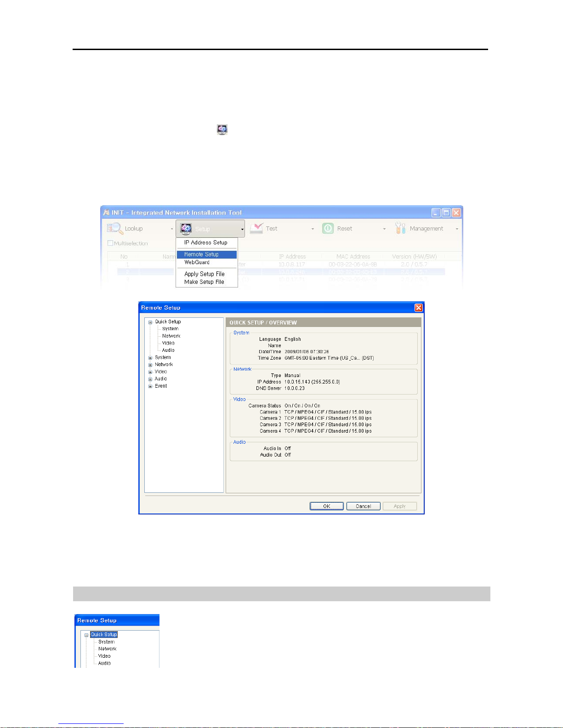The image size is (563, 728).
Task: Expand the Event tree node
Action: (x=150, y=386)
